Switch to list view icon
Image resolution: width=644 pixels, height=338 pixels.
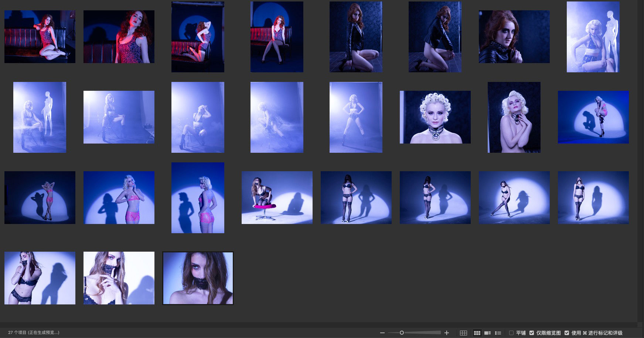tap(498, 333)
